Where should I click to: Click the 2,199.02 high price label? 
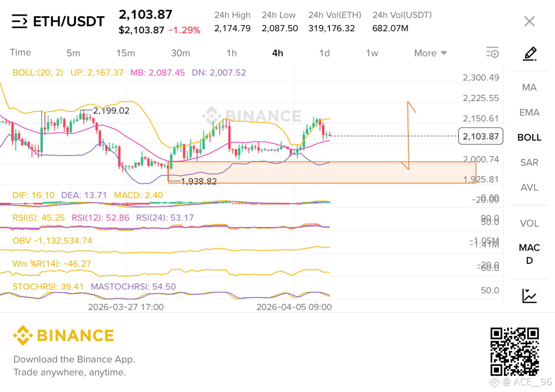[x=111, y=111]
